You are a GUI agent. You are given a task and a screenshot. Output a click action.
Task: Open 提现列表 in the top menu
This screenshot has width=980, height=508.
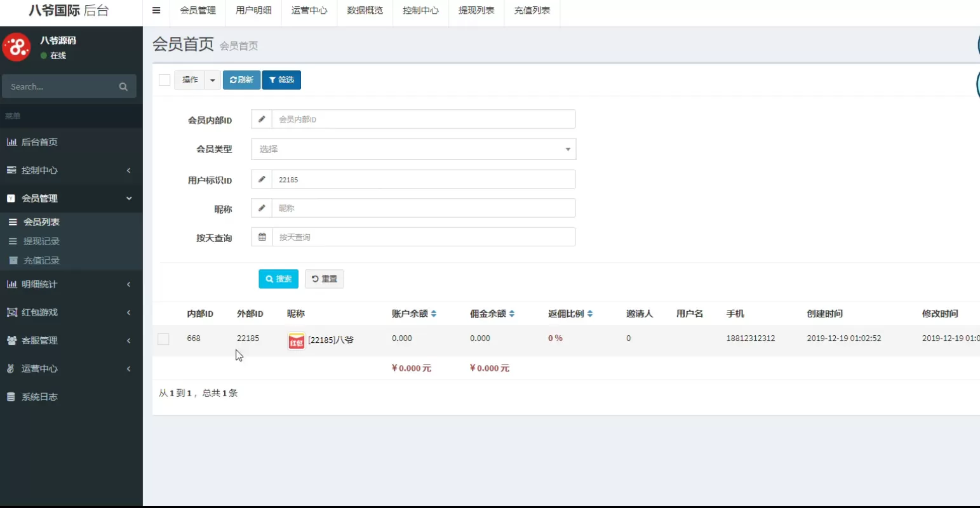pyautogui.click(x=476, y=10)
